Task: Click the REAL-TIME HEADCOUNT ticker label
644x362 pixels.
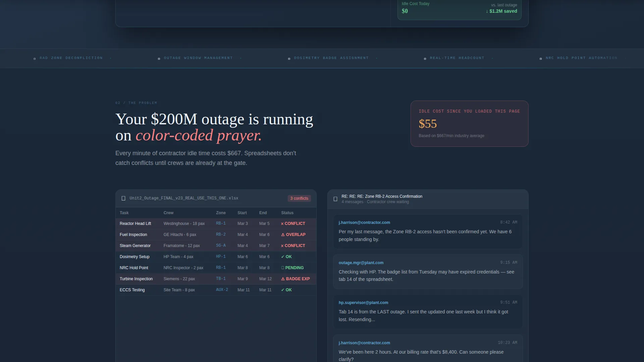Action: (457, 58)
